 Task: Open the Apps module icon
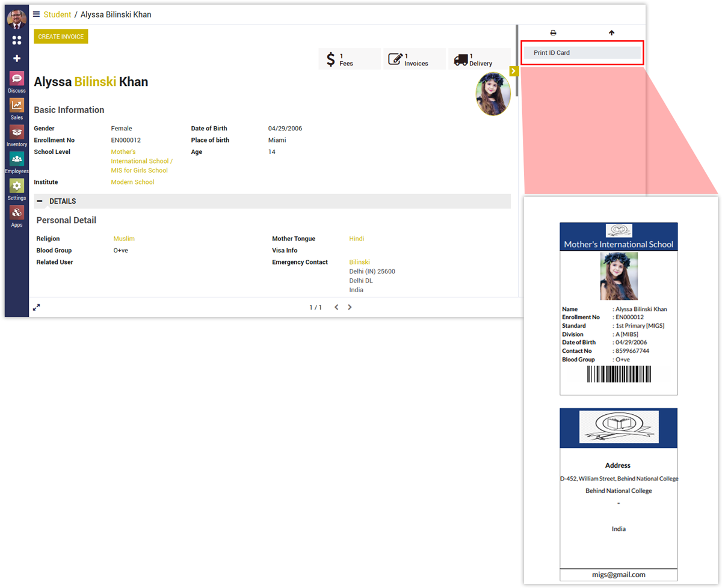click(x=17, y=213)
